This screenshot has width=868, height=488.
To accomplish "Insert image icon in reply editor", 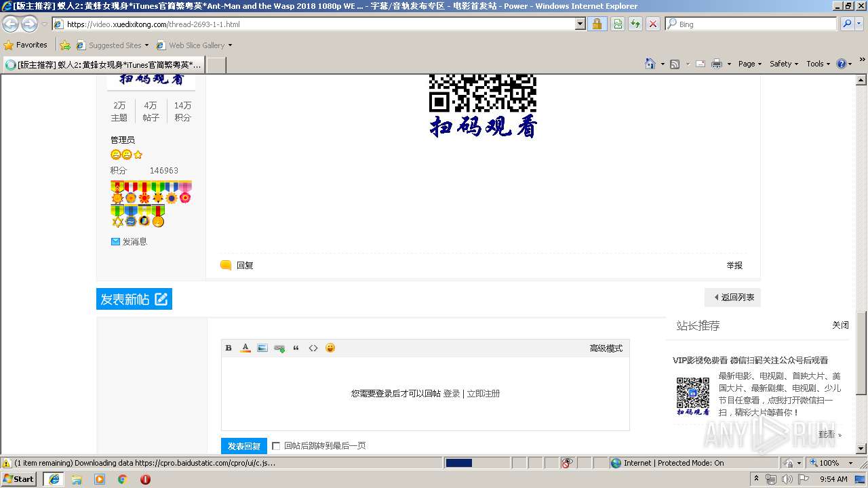I will pyautogui.click(x=262, y=348).
